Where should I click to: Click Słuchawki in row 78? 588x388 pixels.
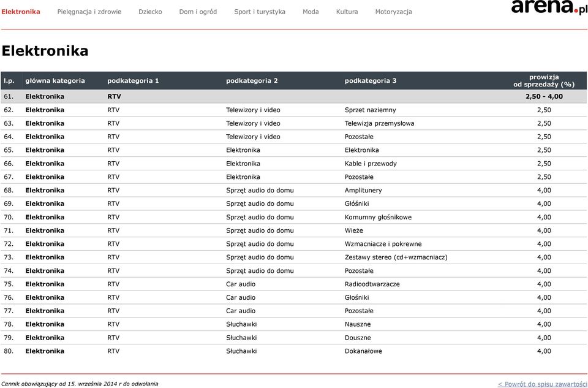tap(241, 324)
